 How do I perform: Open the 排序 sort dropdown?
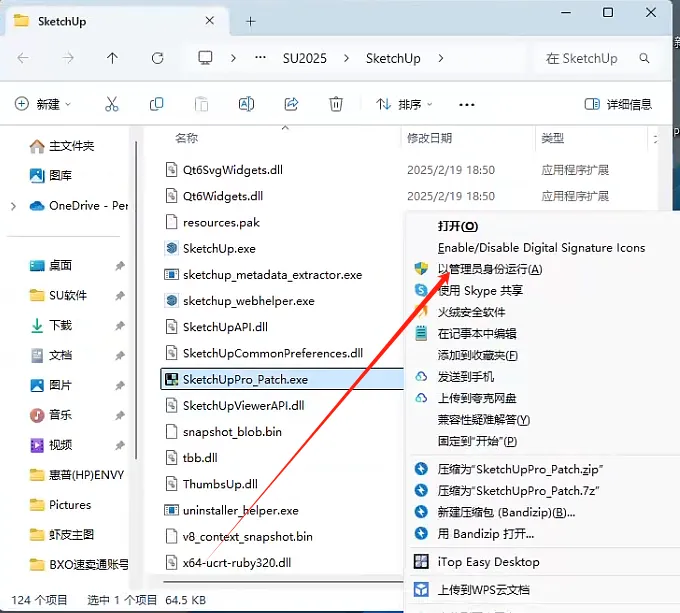tap(404, 104)
